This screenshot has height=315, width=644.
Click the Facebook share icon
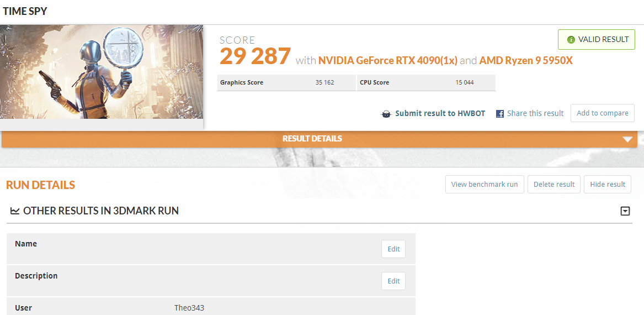(x=500, y=114)
